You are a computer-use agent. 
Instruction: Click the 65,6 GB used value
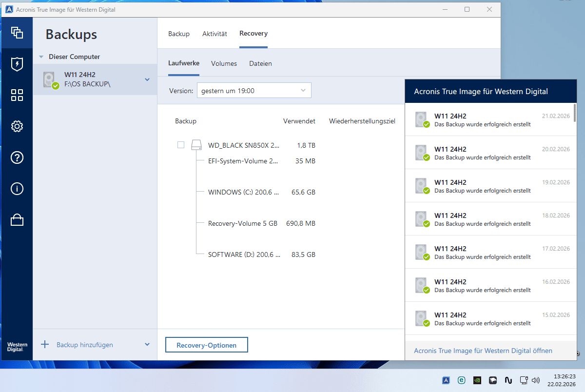tap(304, 192)
